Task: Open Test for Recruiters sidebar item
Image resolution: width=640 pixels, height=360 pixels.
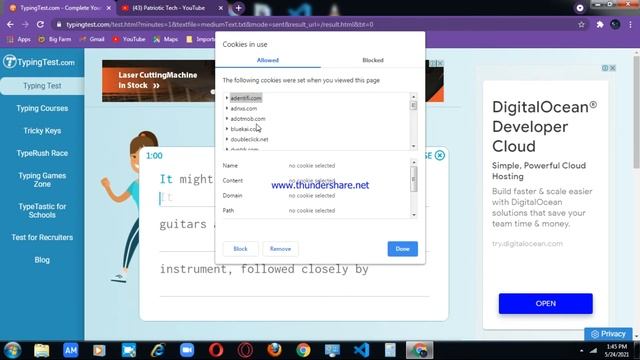Action: point(42,237)
